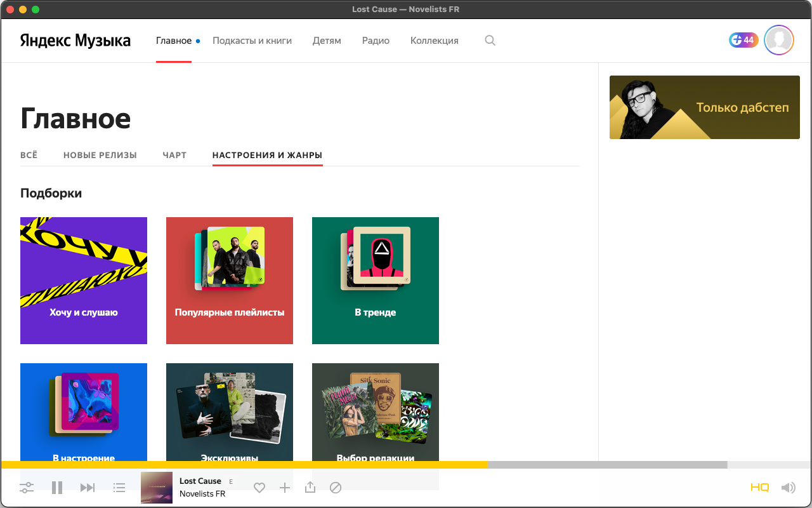Click the Yandex Plus 44 points badge
Screen dimensions: 812x508
pos(743,39)
